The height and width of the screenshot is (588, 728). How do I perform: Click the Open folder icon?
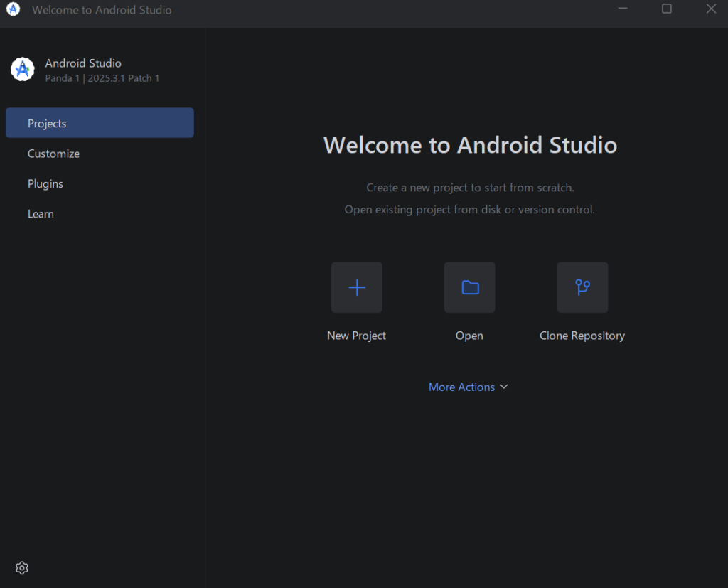click(469, 287)
